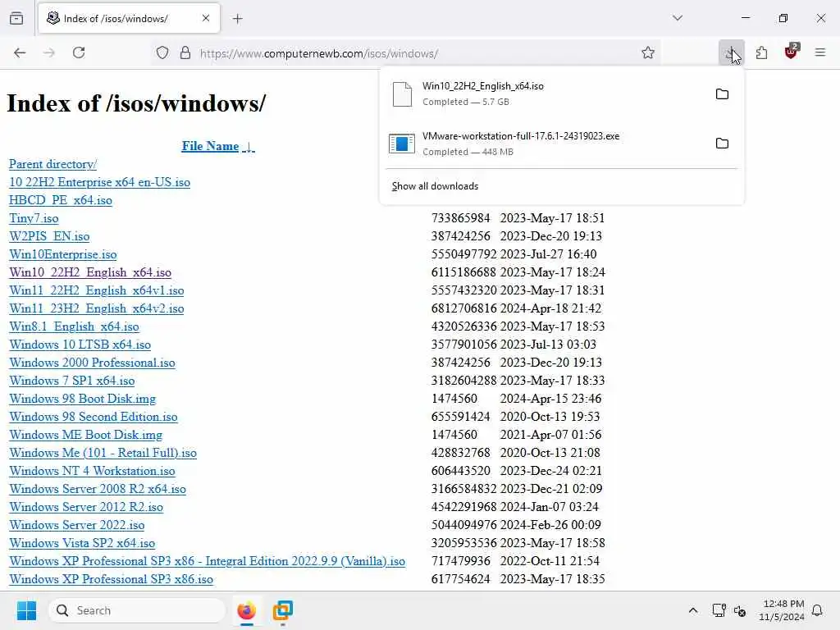Download Windows XP Professional SP3 x86.iso

[111, 579]
